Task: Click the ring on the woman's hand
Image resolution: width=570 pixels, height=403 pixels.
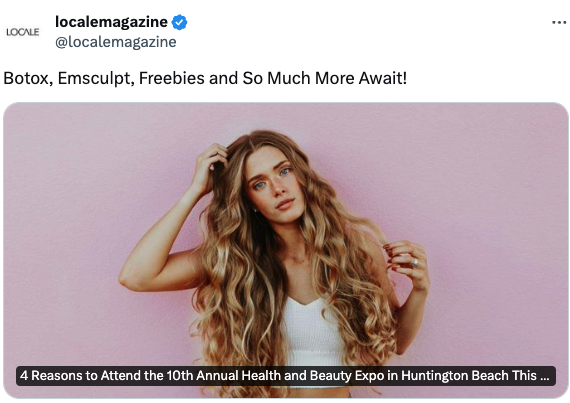Action: tap(414, 262)
